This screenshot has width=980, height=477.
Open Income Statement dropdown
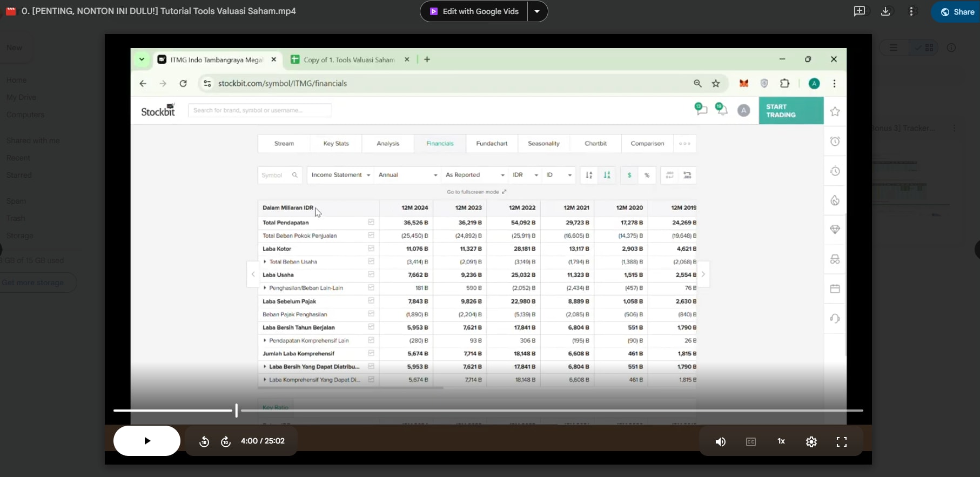tap(340, 175)
